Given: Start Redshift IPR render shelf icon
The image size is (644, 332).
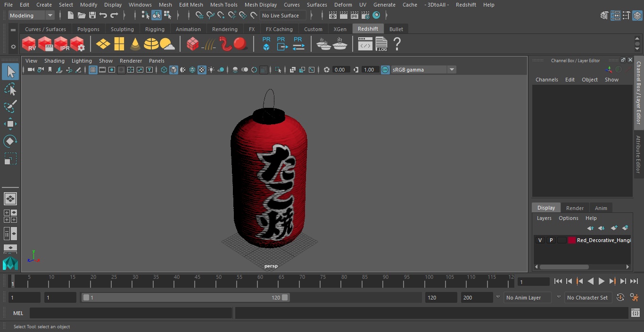Looking at the screenshot, I should coord(61,44).
